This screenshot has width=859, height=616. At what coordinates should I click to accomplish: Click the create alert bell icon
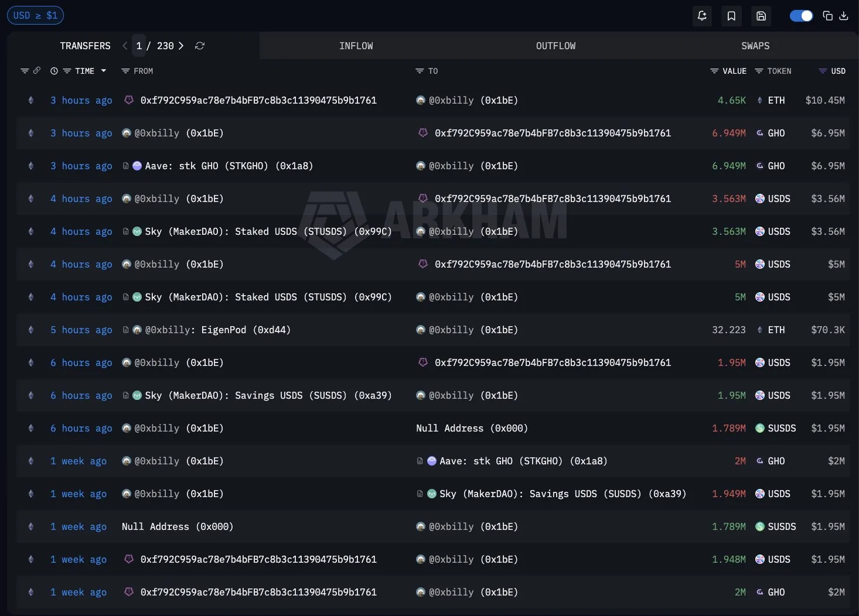click(x=702, y=16)
